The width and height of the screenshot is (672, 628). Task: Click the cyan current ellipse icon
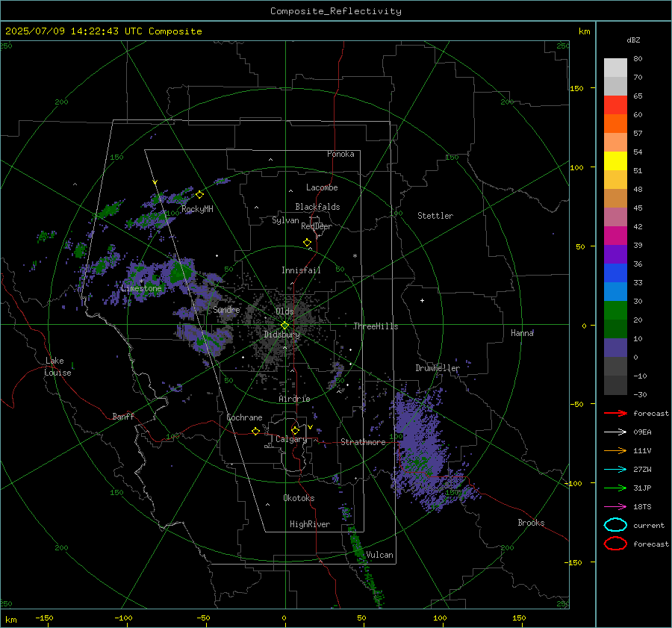click(615, 525)
